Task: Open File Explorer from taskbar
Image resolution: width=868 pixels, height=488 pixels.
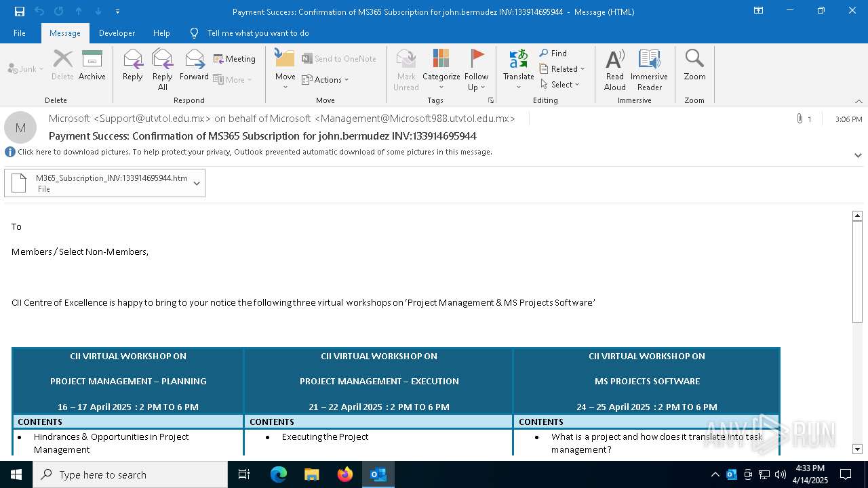Action: [x=312, y=474]
